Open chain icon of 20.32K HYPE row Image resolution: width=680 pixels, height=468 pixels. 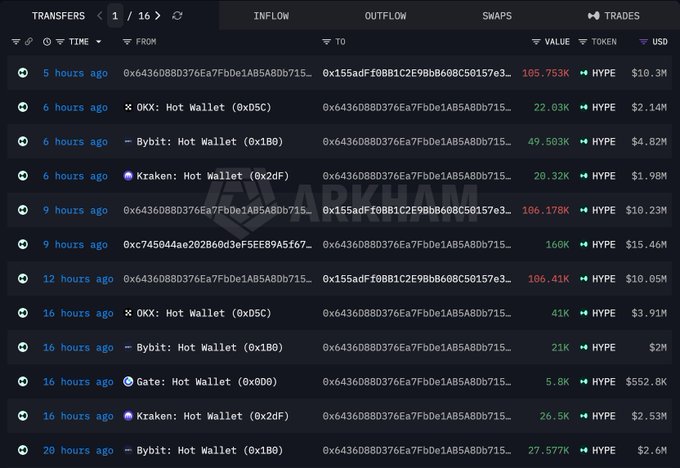click(x=23, y=175)
